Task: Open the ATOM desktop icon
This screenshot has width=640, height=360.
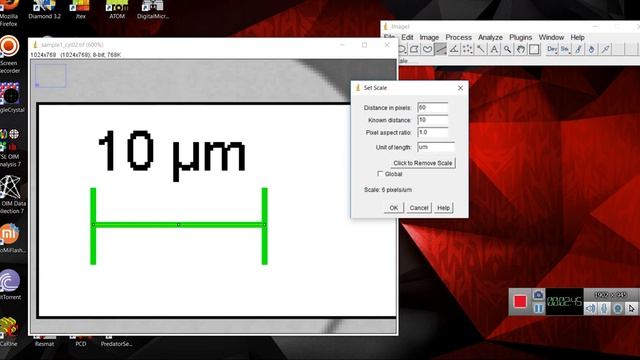Action: [x=117, y=10]
